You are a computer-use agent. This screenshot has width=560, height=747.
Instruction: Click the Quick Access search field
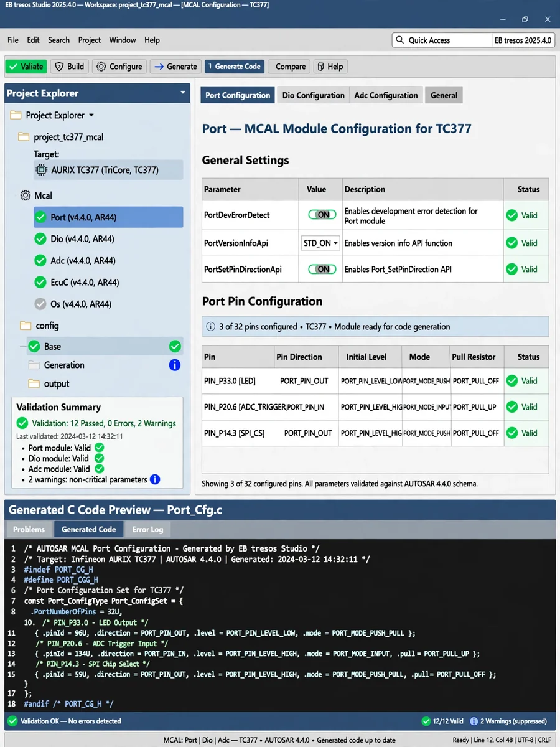(442, 40)
